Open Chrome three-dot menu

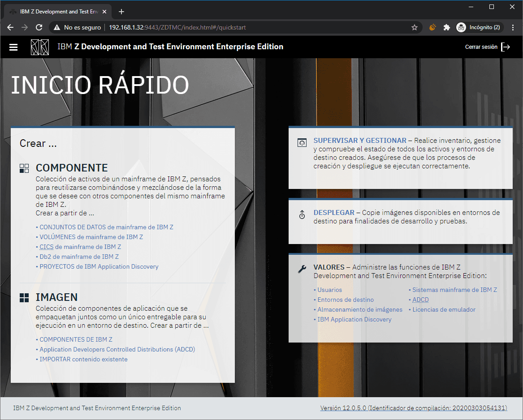(x=513, y=27)
